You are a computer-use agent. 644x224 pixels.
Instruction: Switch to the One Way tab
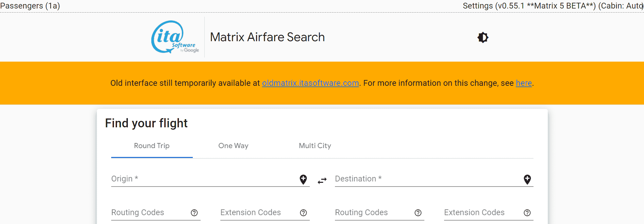[233, 146]
